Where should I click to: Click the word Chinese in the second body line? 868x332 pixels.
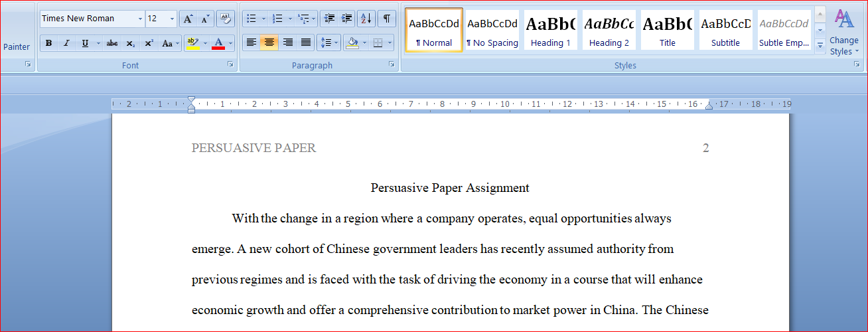[348, 249]
